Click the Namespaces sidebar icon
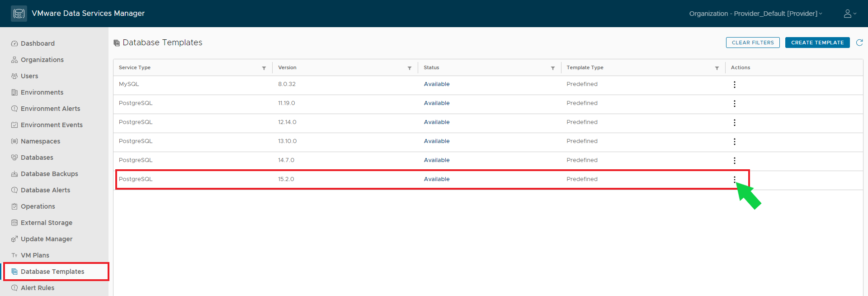Screen dimensions: 868x296 (14, 141)
